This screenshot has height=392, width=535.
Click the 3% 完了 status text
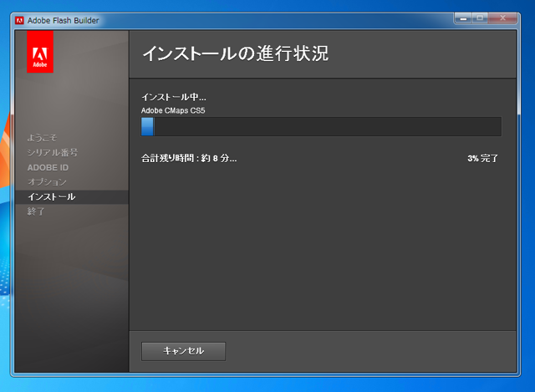[483, 158]
